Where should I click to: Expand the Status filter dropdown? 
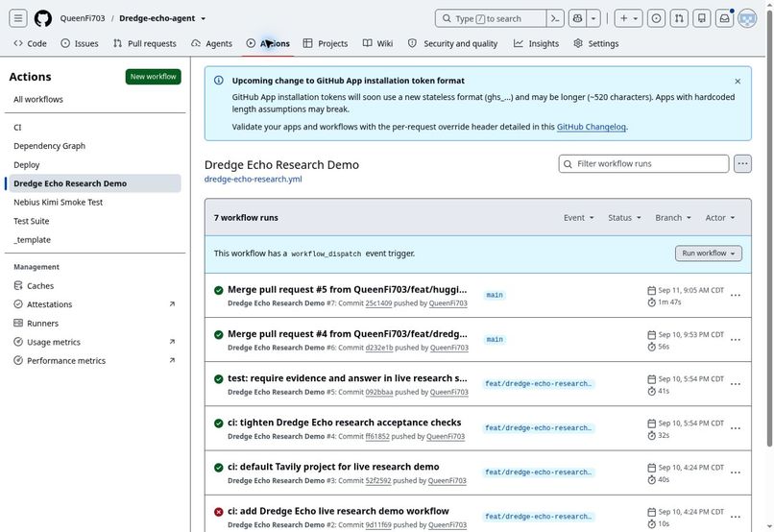click(x=624, y=218)
